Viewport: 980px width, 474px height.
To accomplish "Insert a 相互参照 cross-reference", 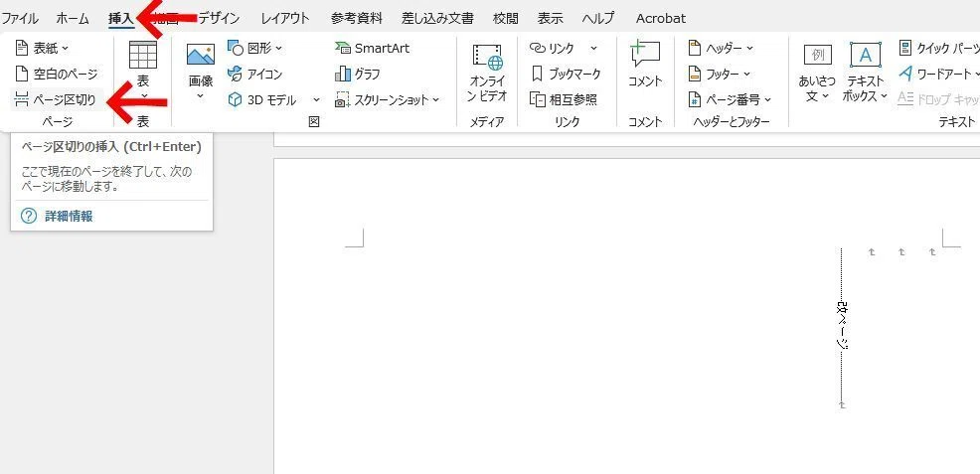I will (564, 99).
